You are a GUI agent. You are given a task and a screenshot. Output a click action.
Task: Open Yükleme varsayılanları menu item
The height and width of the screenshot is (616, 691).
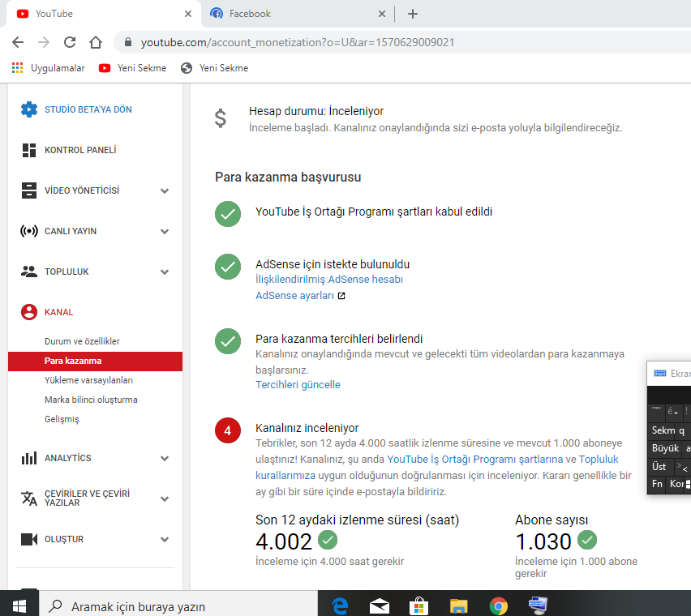[x=88, y=380]
